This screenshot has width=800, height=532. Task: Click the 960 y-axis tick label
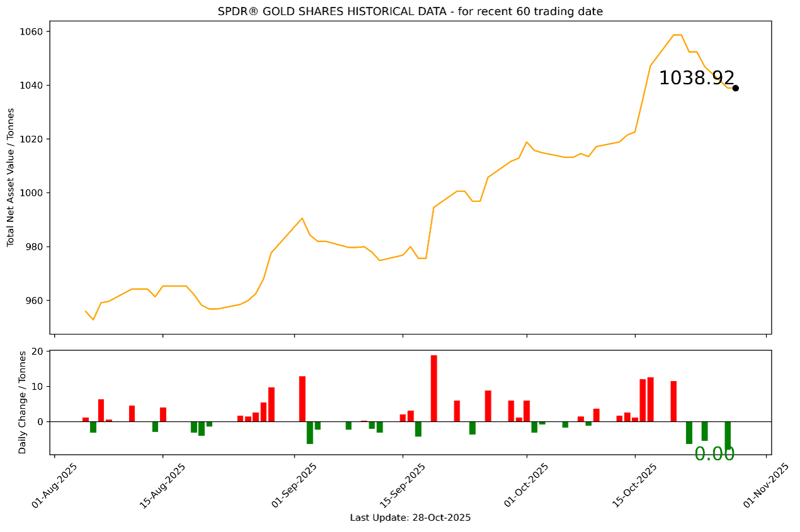click(x=35, y=301)
